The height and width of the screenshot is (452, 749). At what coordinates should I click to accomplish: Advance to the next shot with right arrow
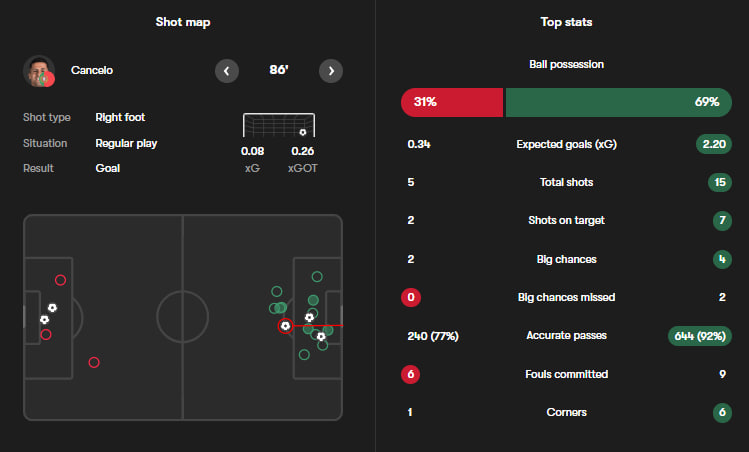pyautogui.click(x=331, y=71)
